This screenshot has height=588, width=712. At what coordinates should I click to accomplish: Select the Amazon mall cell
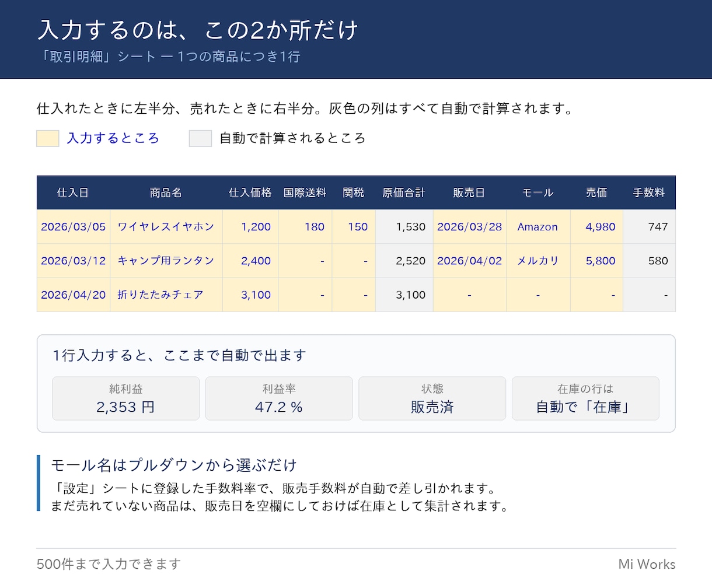tap(538, 227)
